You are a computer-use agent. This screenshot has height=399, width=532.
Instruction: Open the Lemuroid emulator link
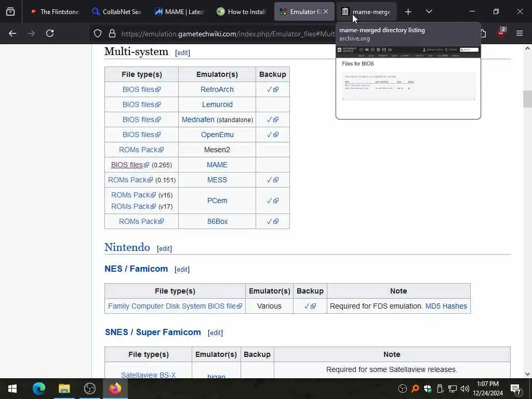(218, 104)
